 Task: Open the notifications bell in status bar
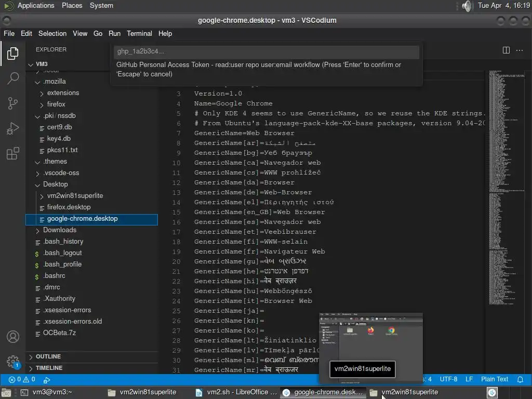(x=520, y=379)
